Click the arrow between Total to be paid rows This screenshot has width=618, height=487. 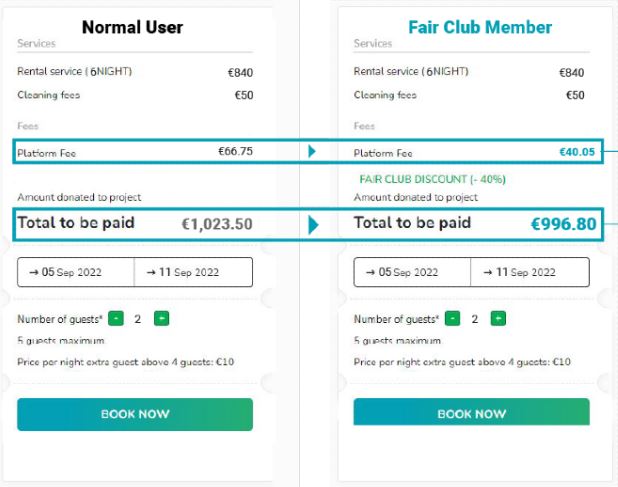pyautogui.click(x=313, y=224)
